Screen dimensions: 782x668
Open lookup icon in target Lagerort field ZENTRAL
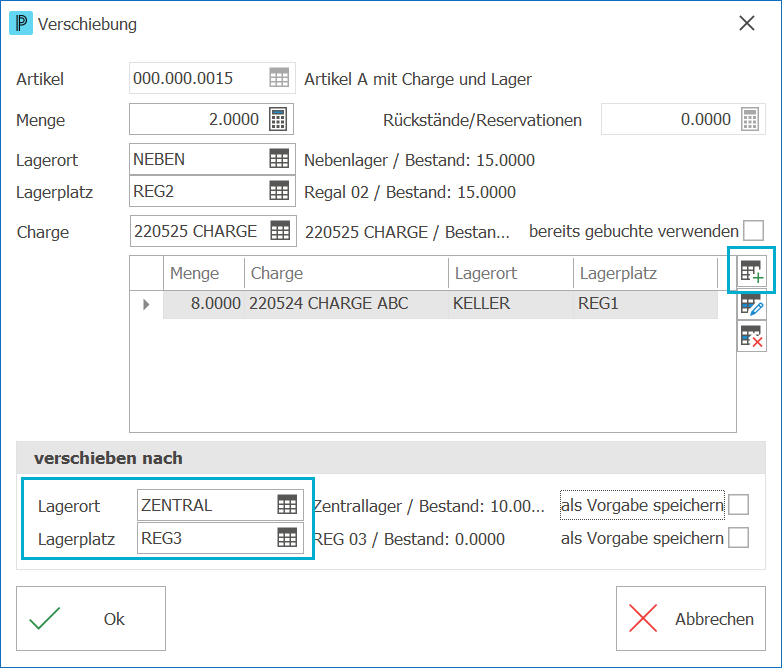click(287, 505)
